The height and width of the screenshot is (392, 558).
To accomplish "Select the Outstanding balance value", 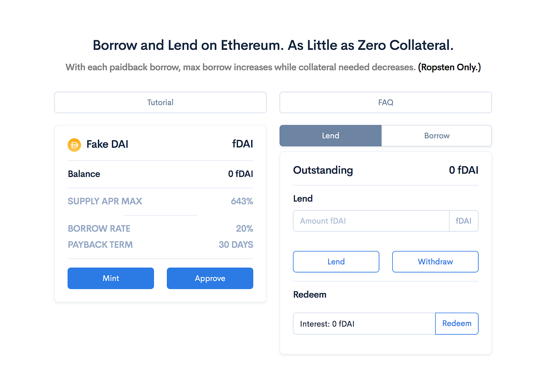I will coord(464,170).
